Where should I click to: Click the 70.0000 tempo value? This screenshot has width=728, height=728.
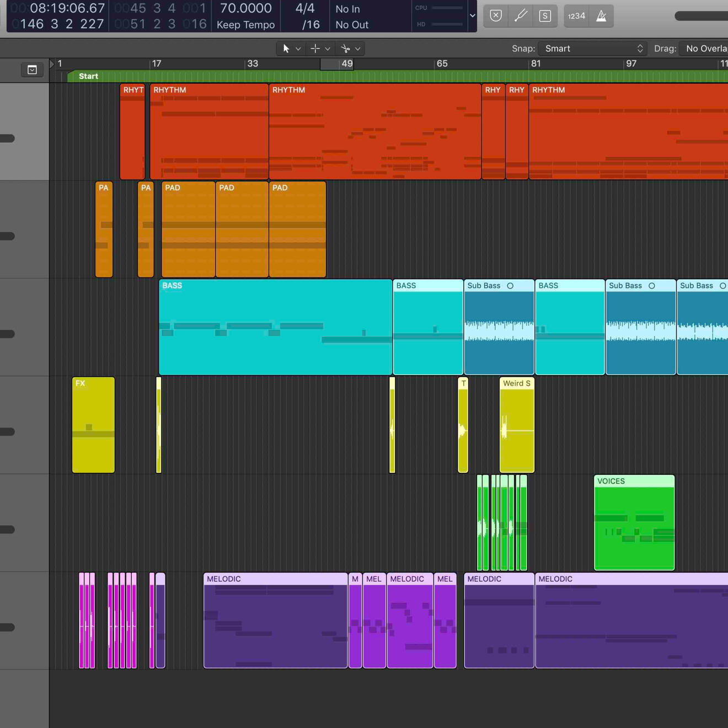point(245,8)
